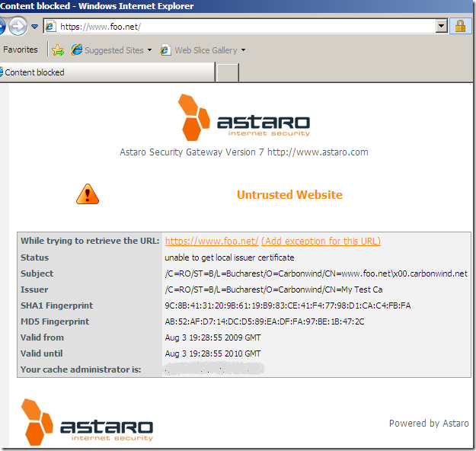Click 'unable to get local issuer certificate' status

229,257
